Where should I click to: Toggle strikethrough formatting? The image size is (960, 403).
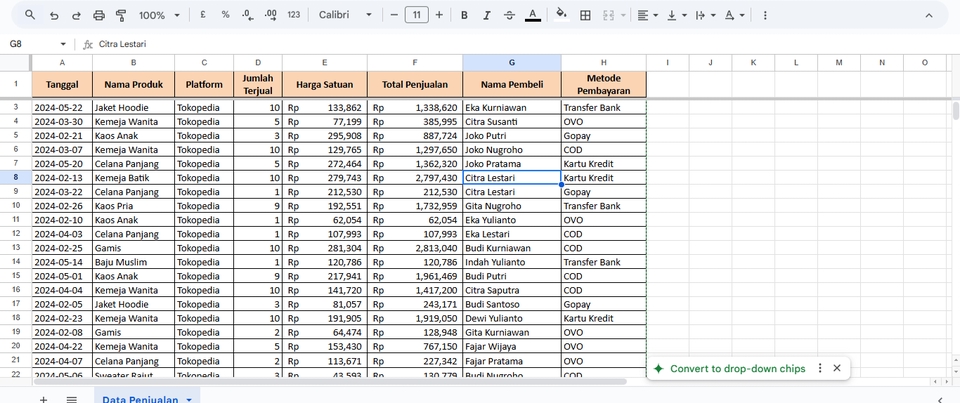click(x=509, y=15)
